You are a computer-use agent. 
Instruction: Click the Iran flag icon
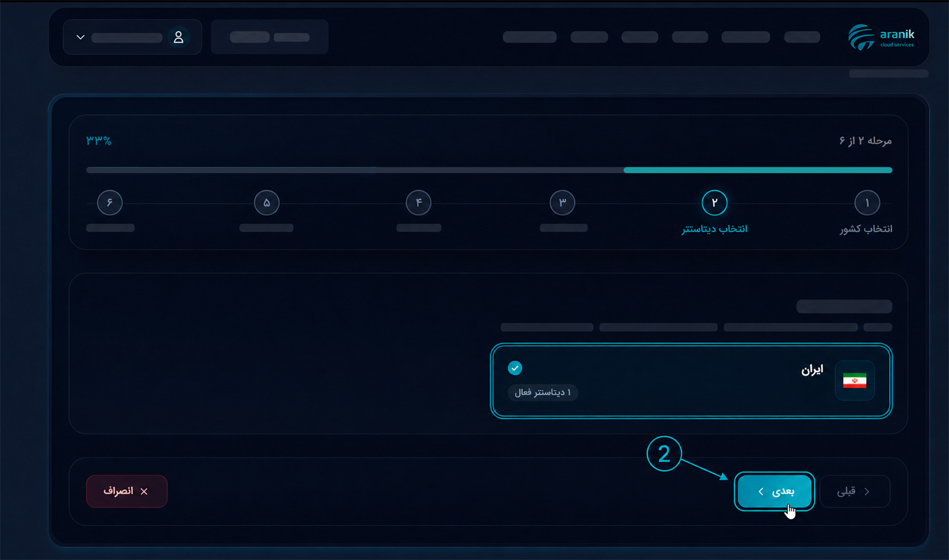855,381
